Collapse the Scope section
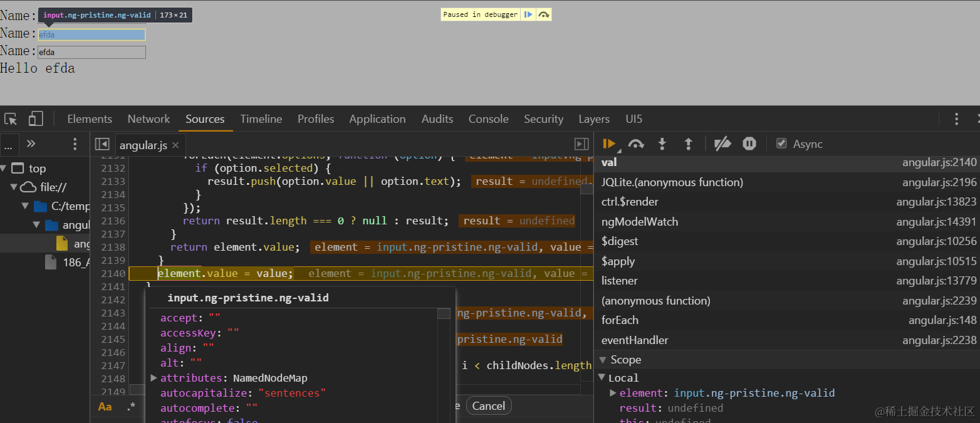 (603, 360)
